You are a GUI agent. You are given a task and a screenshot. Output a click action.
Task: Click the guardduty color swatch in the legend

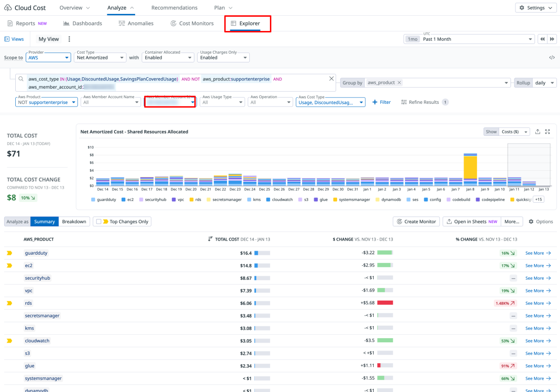click(x=93, y=199)
